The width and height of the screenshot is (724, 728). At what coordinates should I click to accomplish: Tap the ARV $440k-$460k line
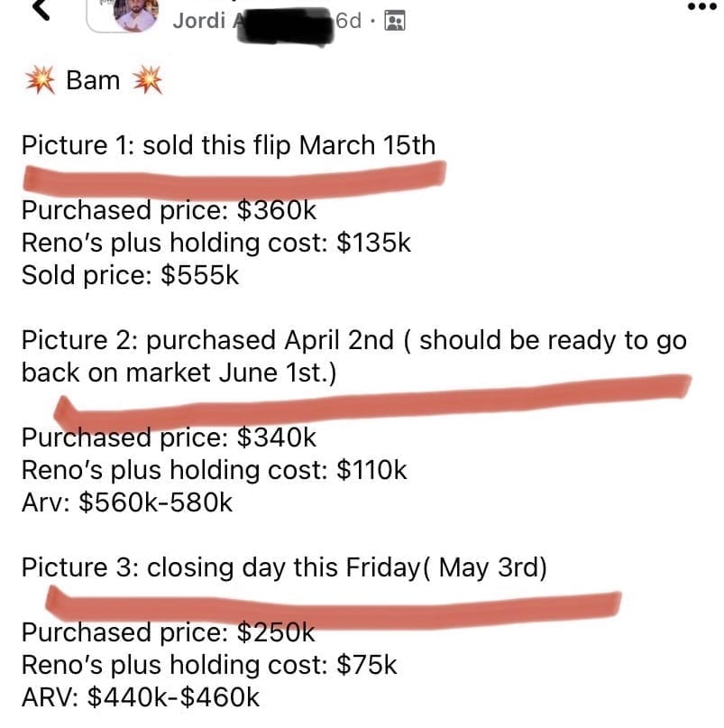pos(141,697)
